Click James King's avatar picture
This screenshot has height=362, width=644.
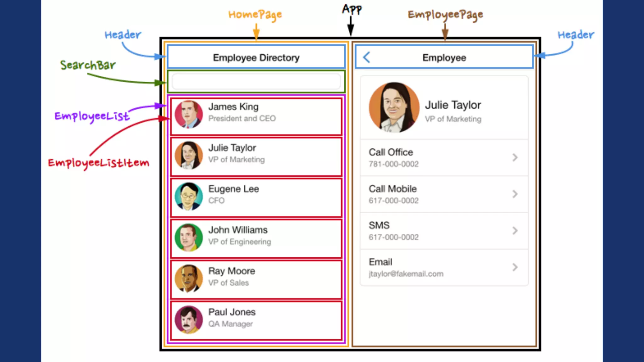coord(189,114)
